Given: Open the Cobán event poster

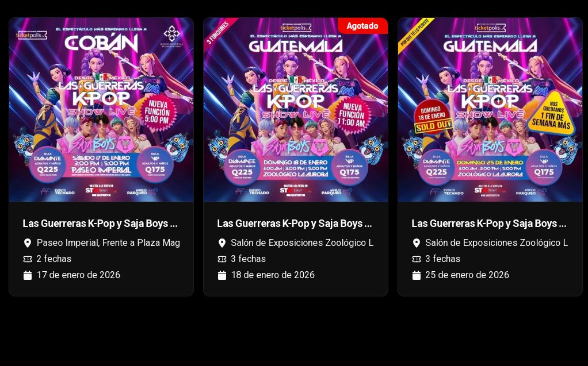Looking at the screenshot, I should tap(101, 109).
